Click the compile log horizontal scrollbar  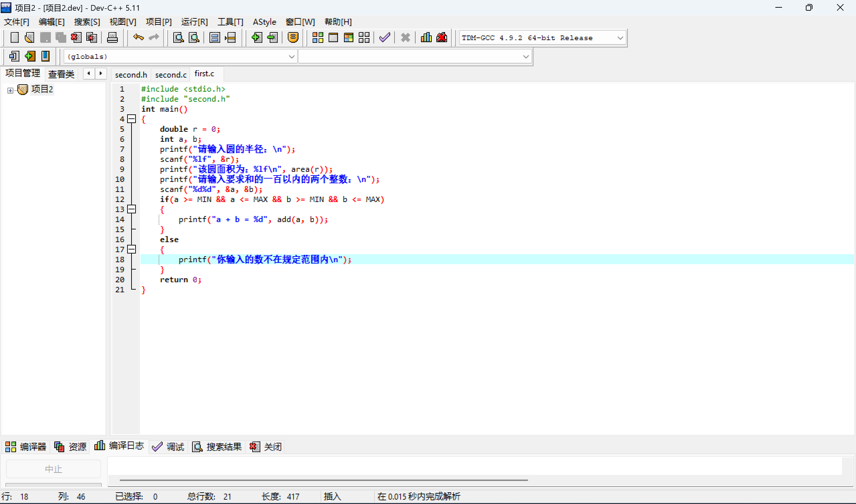coord(324,480)
